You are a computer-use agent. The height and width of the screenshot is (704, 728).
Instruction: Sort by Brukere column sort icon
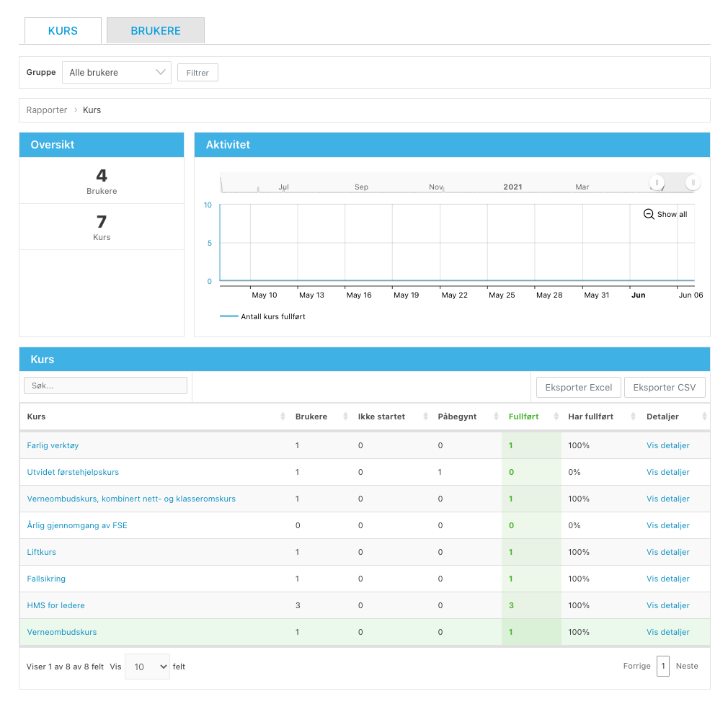click(345, 417)
